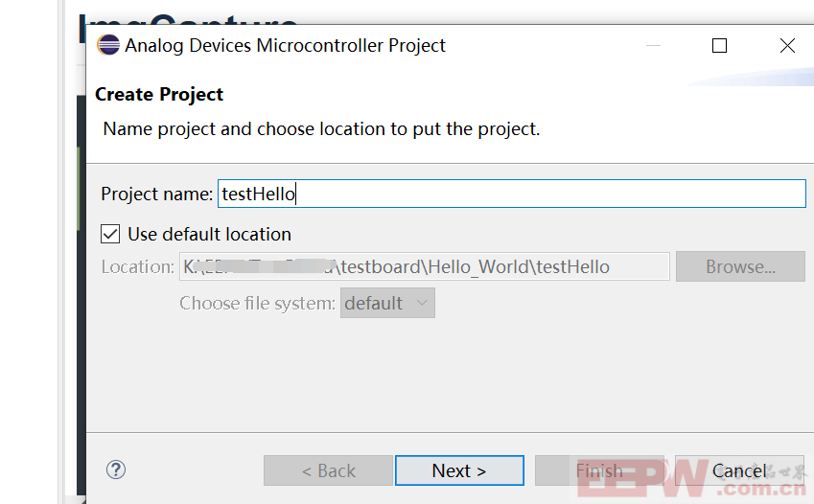
Task: Open the Choose file system dropdown
Action: (387, 303)
